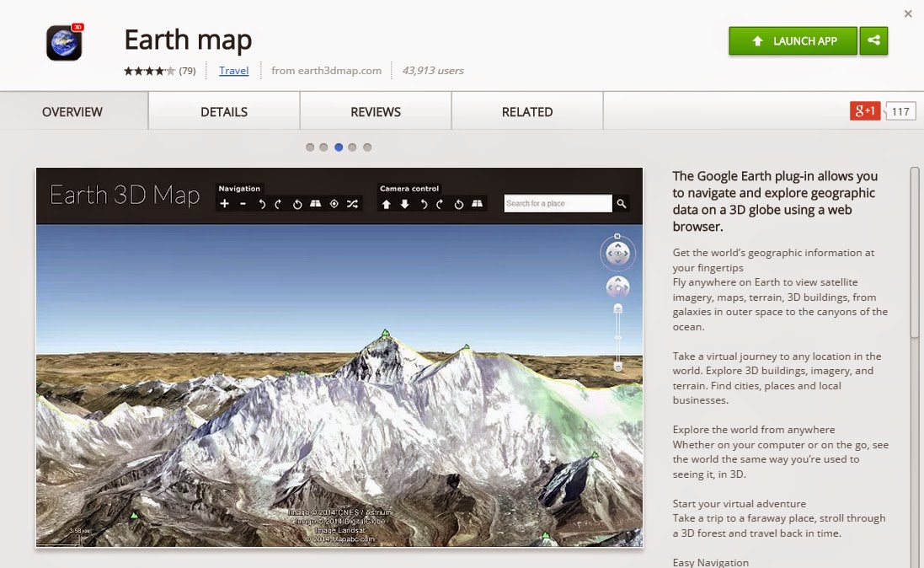Click the search magnifier icon

coord(621,203)
